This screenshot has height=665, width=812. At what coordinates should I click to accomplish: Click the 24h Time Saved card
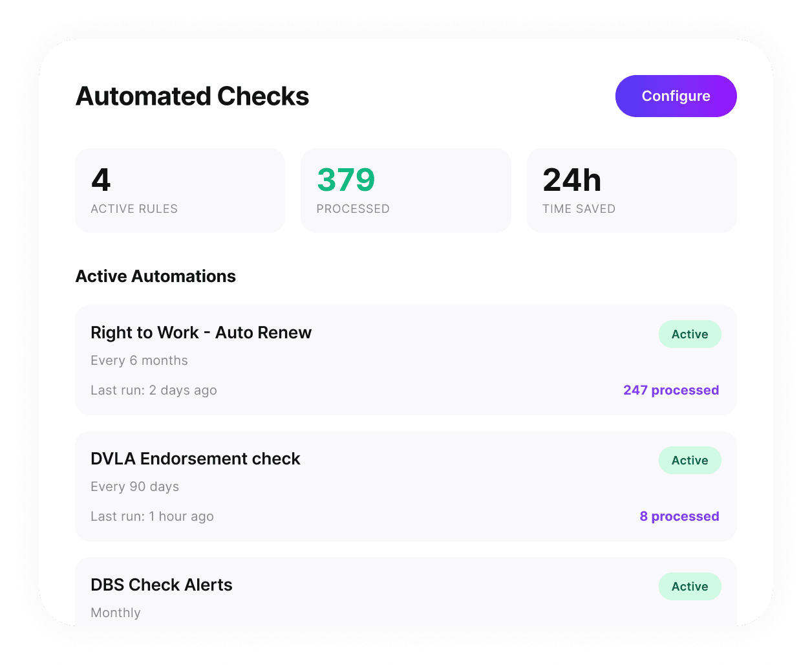[632, 190]
